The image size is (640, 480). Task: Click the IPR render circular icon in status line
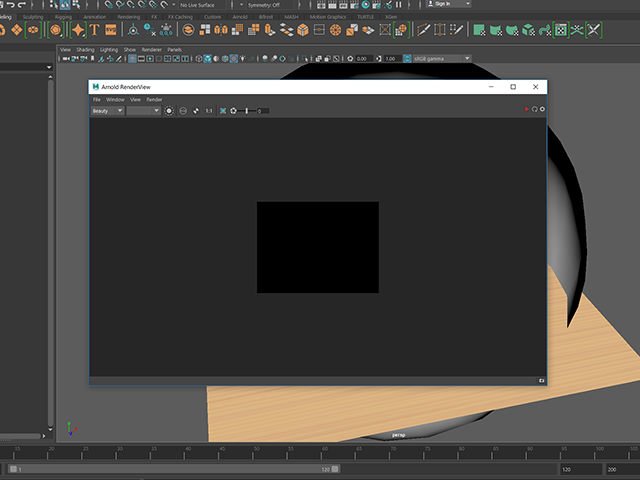coord(366,4)
